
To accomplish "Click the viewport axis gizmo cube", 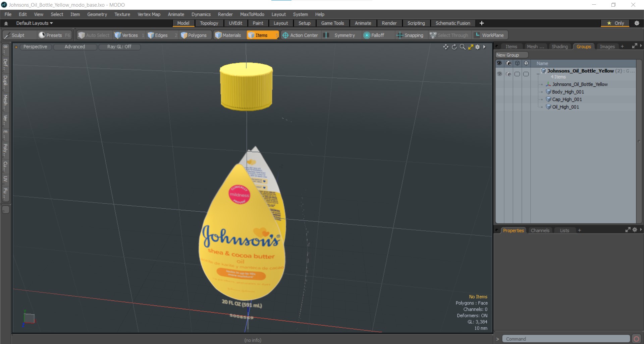I will coord(29,318).
